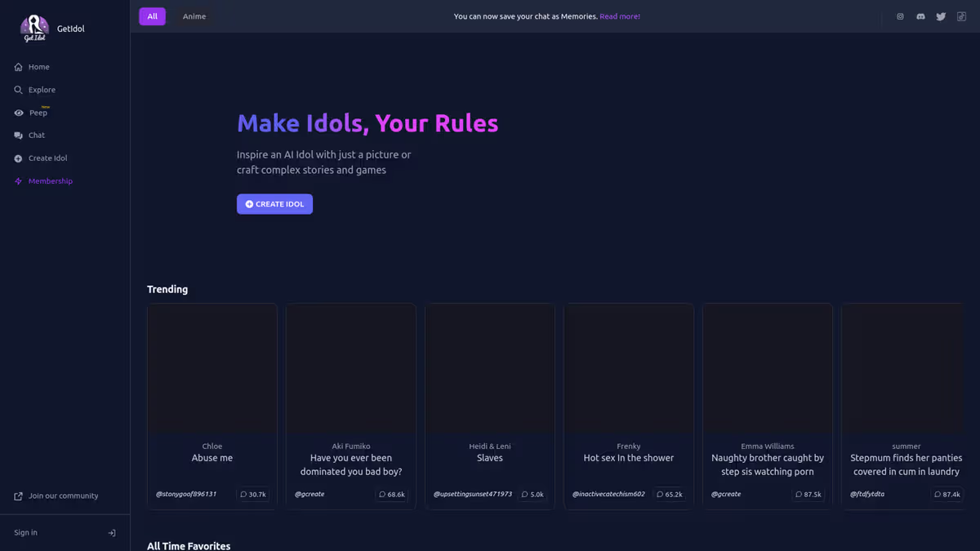This screenshot has height=551, width=980.
Task: Click the Peep eye icon in sidebar
Action: 18,113
